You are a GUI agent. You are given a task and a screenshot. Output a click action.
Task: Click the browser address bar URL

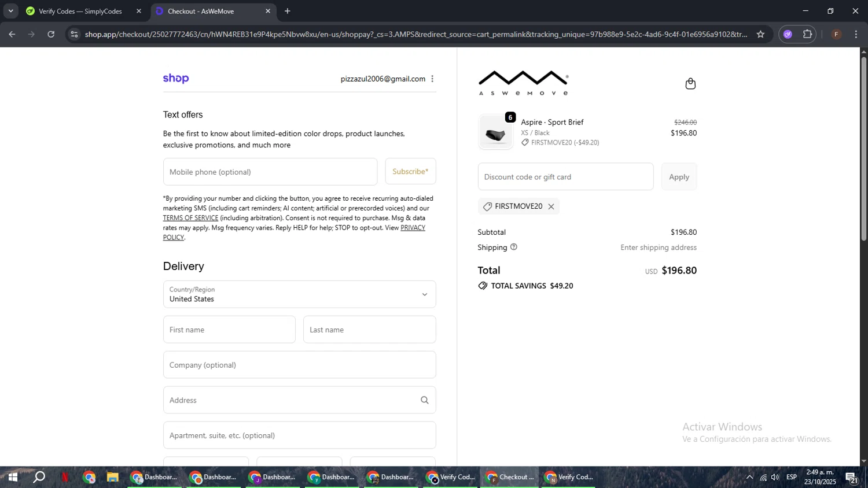pos(415,34)
